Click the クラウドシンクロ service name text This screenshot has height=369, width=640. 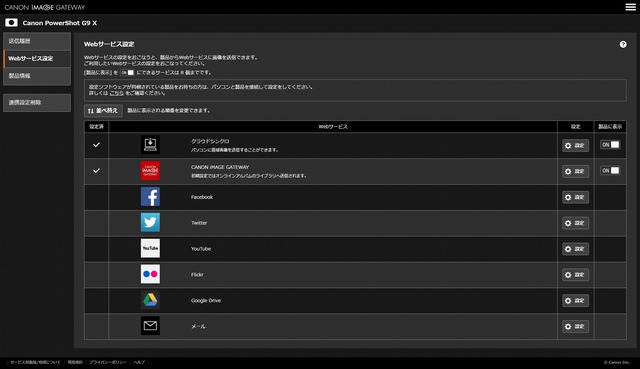pos(210,141)
